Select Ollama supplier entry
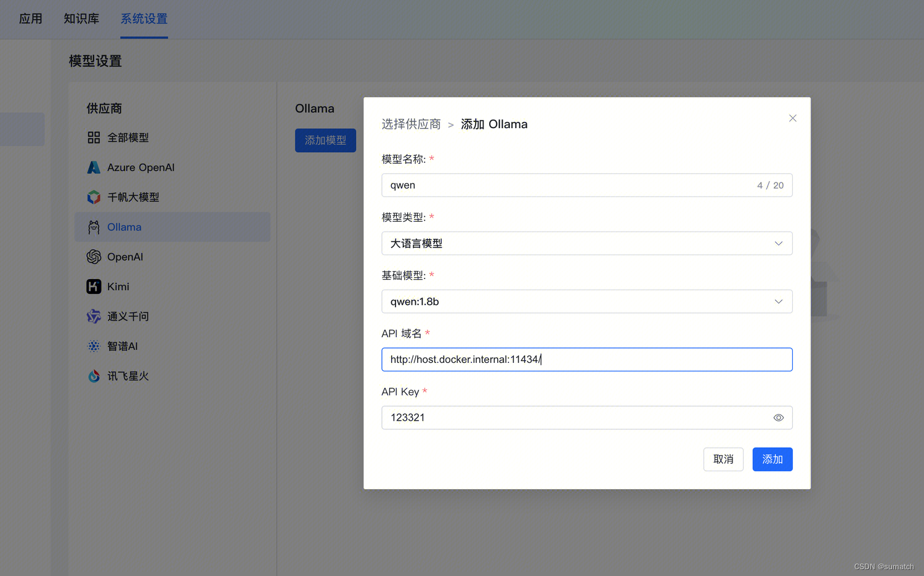Image resolution: width=924 pixels, height=576 pixels. (x=172, y=227)
